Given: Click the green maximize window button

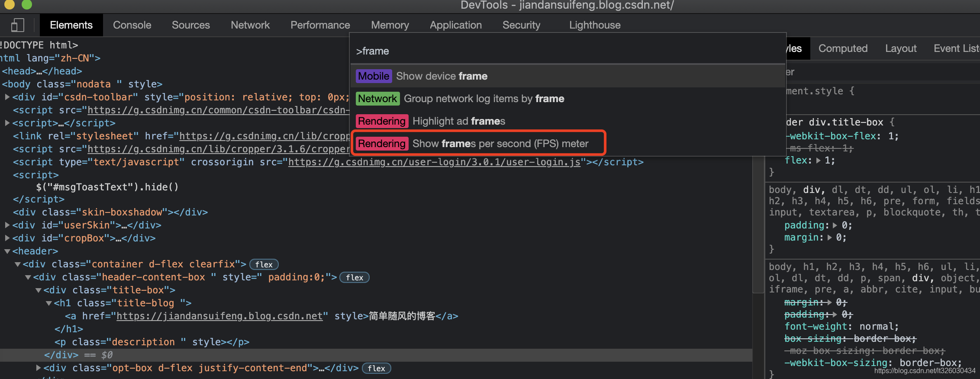Looking at the screenshot, I should coord(27,4).
